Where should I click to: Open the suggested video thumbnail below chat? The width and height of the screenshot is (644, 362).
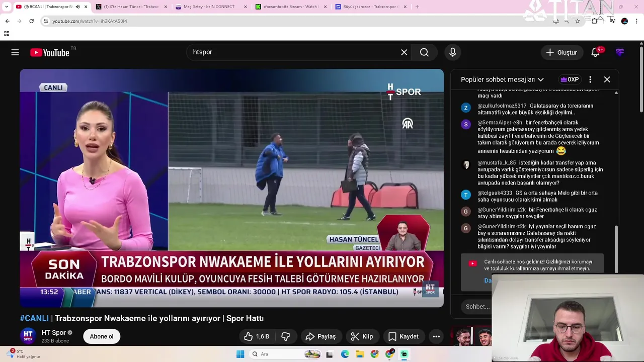471,336
